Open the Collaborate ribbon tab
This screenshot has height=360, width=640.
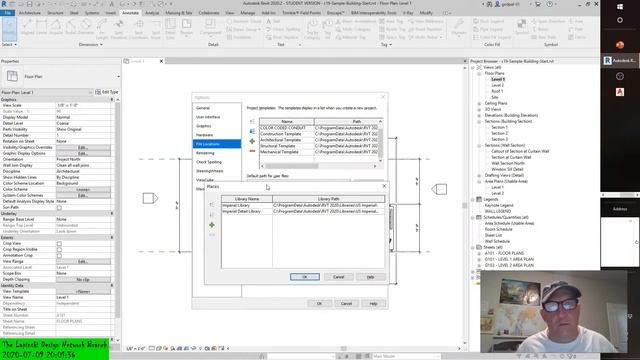click(x=209, y=13)
